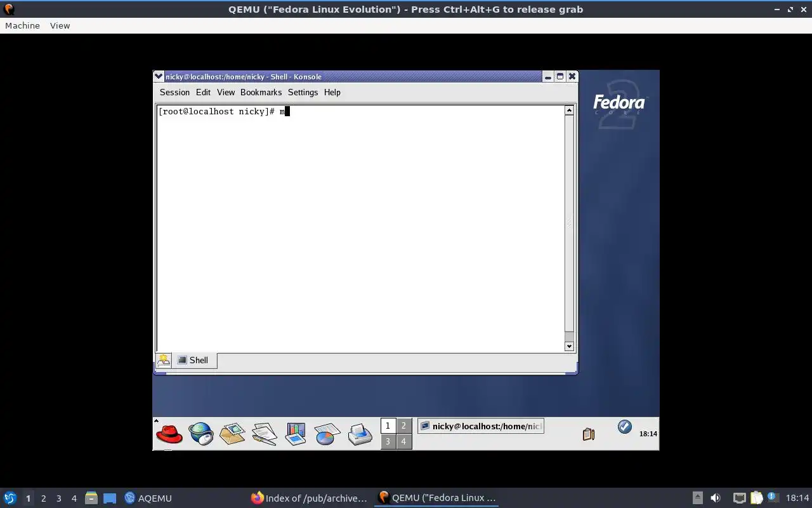Click the nicky@localhost taskbar entry
This screenshot has height=508, width=812.
pyautogui.click(x=481, y=426)
